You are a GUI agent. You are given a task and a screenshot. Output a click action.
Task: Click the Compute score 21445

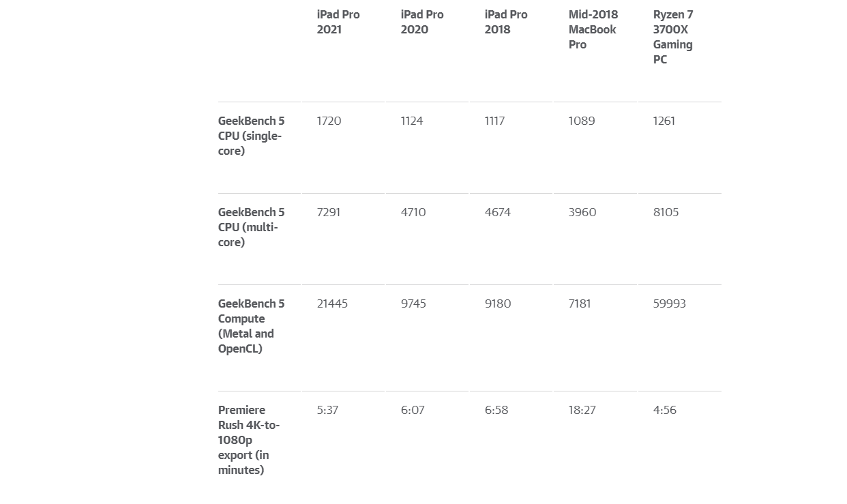pyautogui.click(x=332, y=303)
